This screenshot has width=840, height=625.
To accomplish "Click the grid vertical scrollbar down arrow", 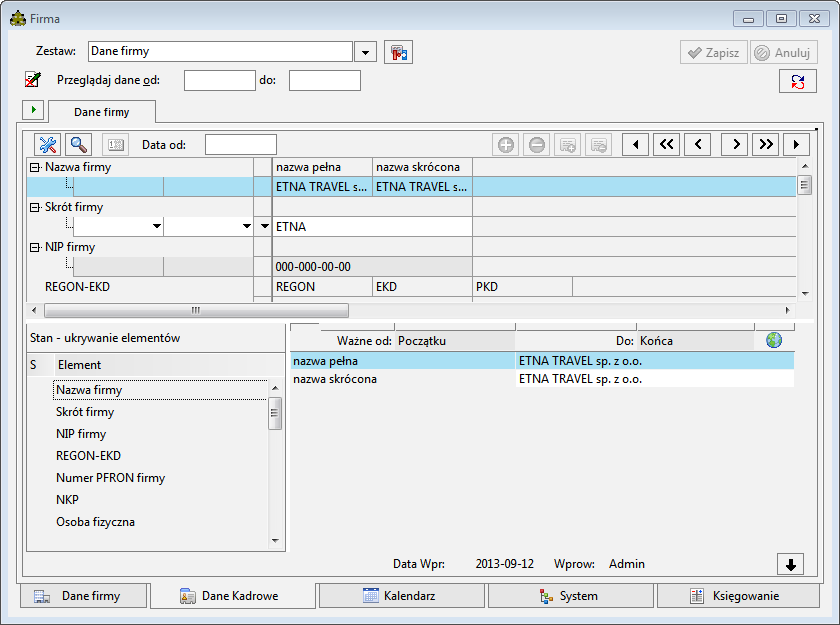I will [805, 293].
